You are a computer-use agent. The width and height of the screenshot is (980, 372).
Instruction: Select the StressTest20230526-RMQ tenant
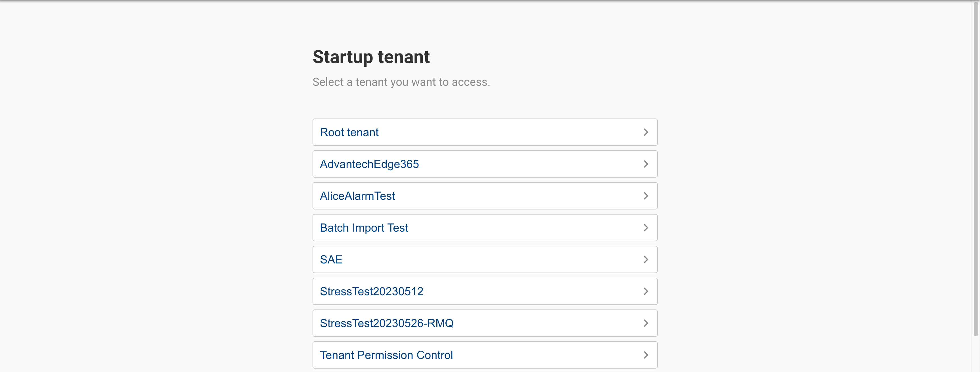coord(387,323)
